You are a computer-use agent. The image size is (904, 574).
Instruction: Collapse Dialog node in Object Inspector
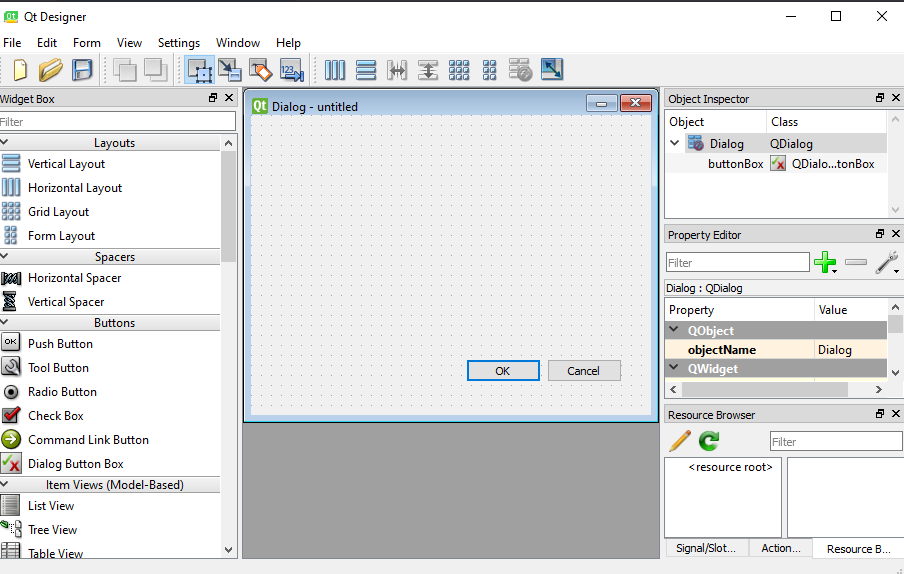(x=675, y=143)
